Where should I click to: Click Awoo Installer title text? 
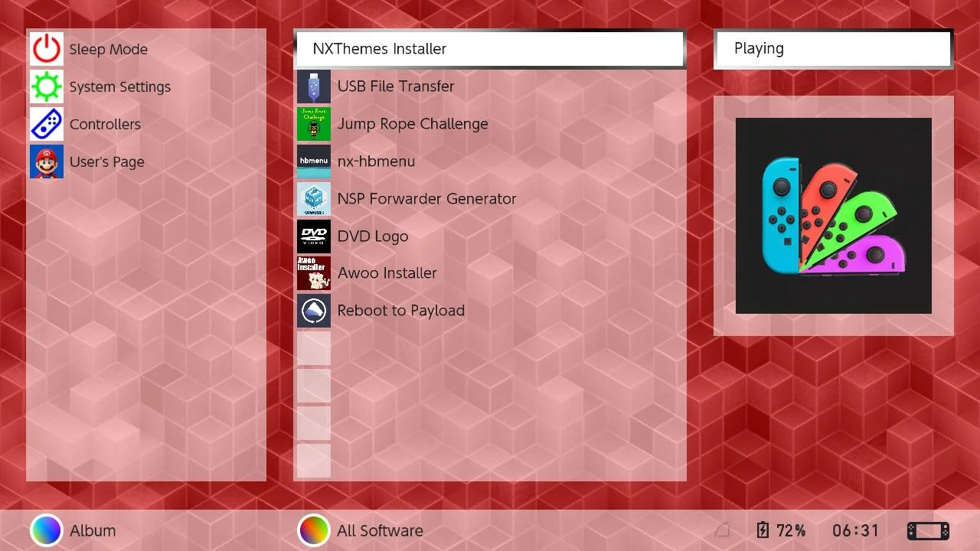pos(387,273)
